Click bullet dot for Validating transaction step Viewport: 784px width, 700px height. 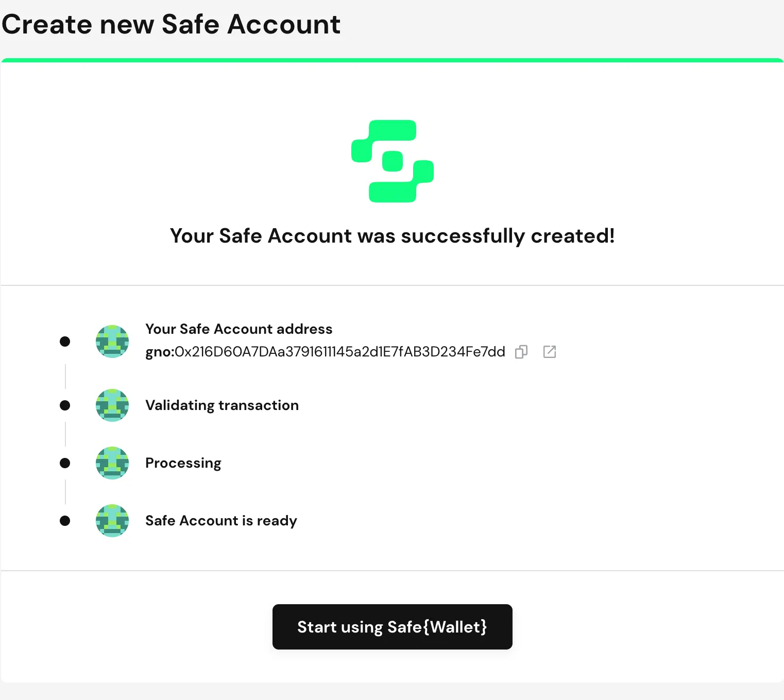point(65,405)
